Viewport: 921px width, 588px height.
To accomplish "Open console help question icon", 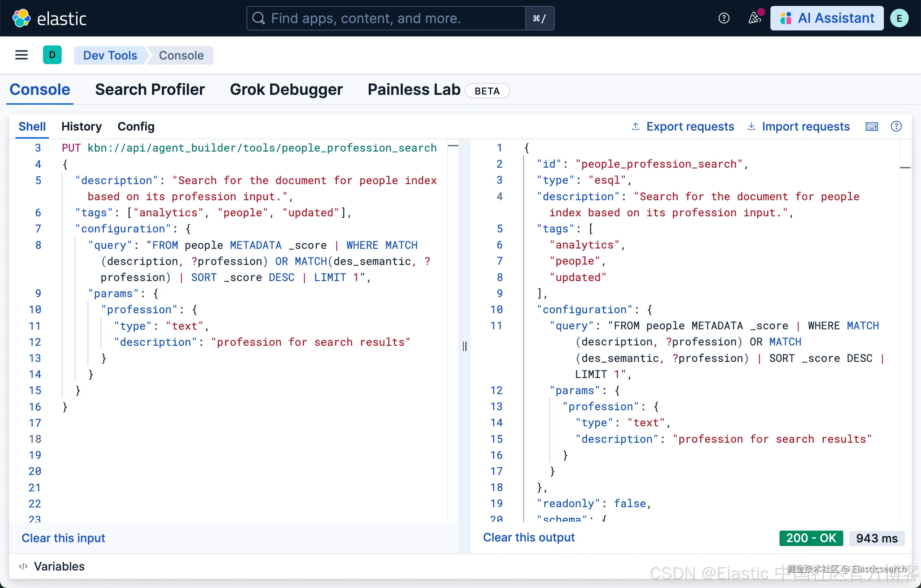I will tap(896, 127).
